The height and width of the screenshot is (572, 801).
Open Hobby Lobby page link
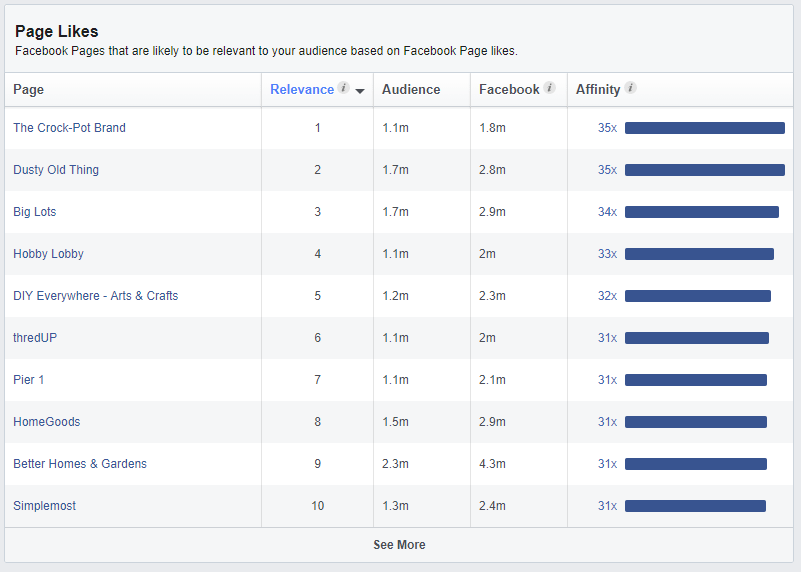(49, 254)
